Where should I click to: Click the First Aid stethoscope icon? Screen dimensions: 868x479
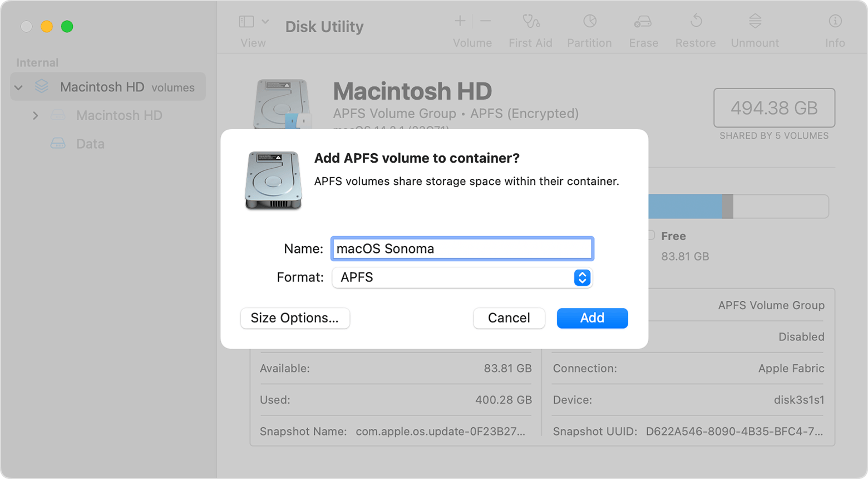[x=530, y=22]
